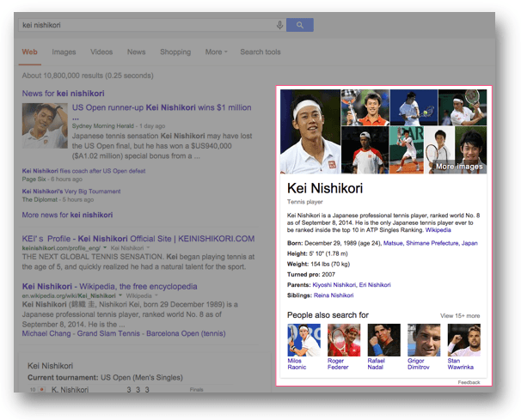
Task: Click the blue magnifier search button
Action: click(x=300, y=25)
